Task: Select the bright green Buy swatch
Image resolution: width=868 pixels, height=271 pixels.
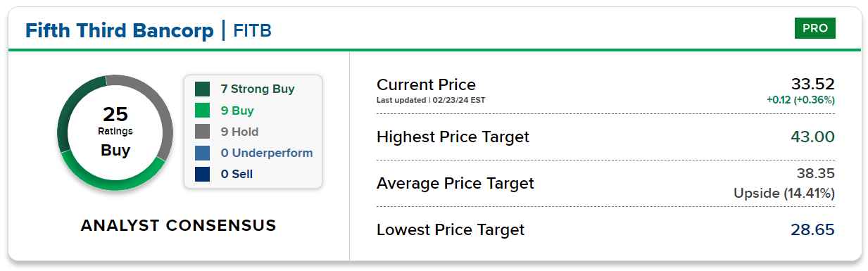Action: [203, 111]
